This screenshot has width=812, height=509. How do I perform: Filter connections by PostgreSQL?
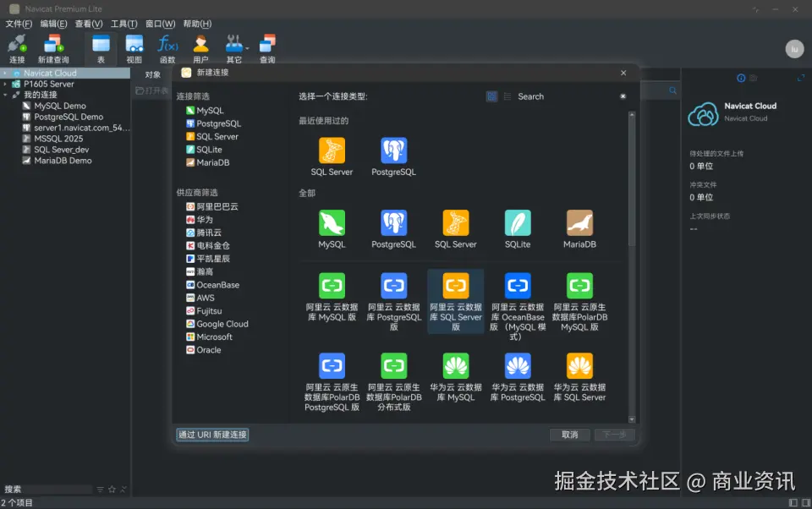point(213,123)
